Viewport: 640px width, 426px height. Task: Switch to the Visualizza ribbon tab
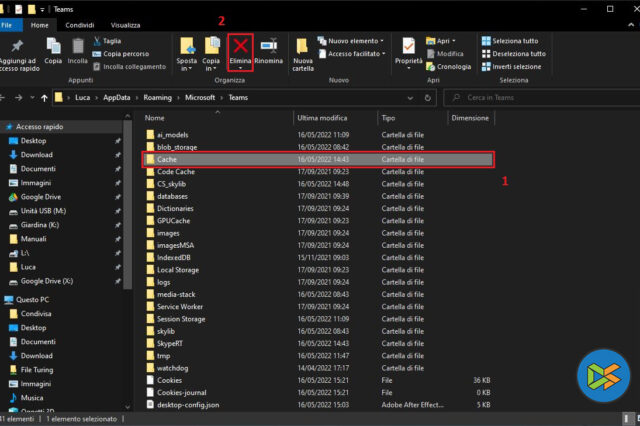click(x=126, y=25)
